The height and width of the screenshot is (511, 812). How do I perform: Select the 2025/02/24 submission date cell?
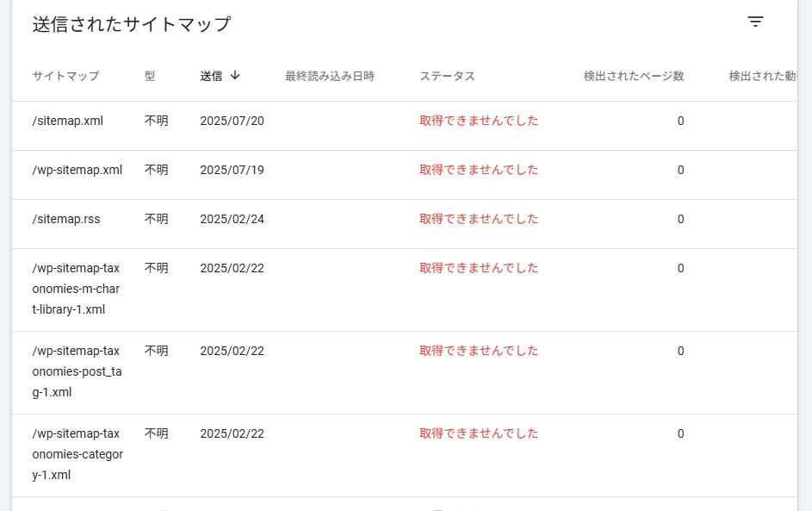tap(232, 219)
